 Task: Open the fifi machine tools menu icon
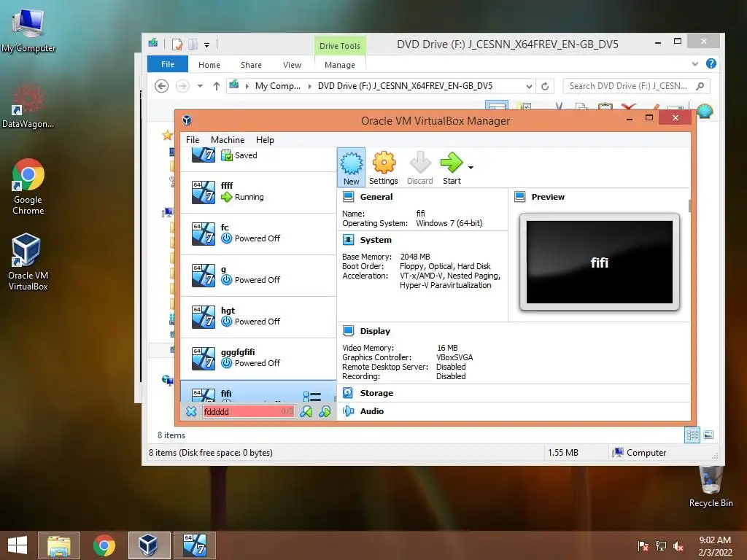312,396
